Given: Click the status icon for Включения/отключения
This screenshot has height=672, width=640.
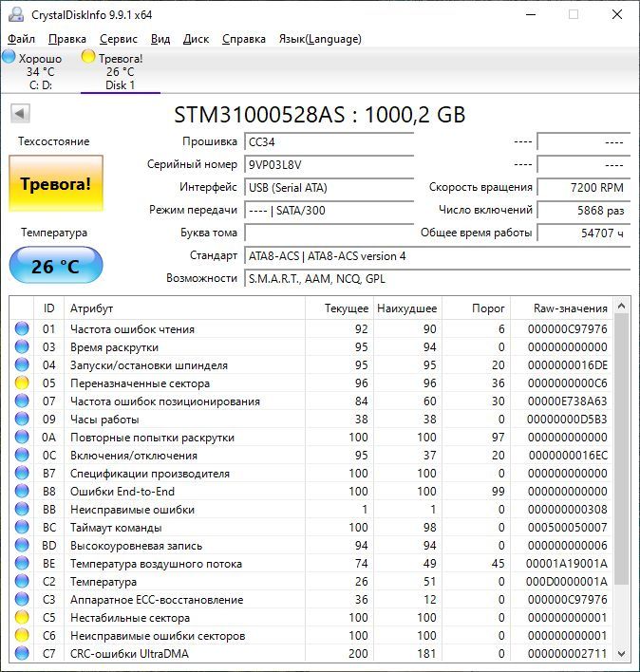Looking at the screenshot, I should point(22,455).
